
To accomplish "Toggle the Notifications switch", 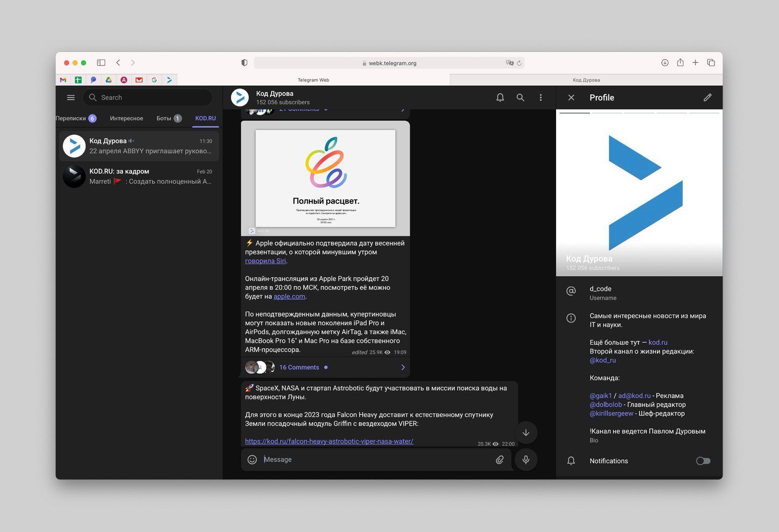I will (x=703, y=461).
